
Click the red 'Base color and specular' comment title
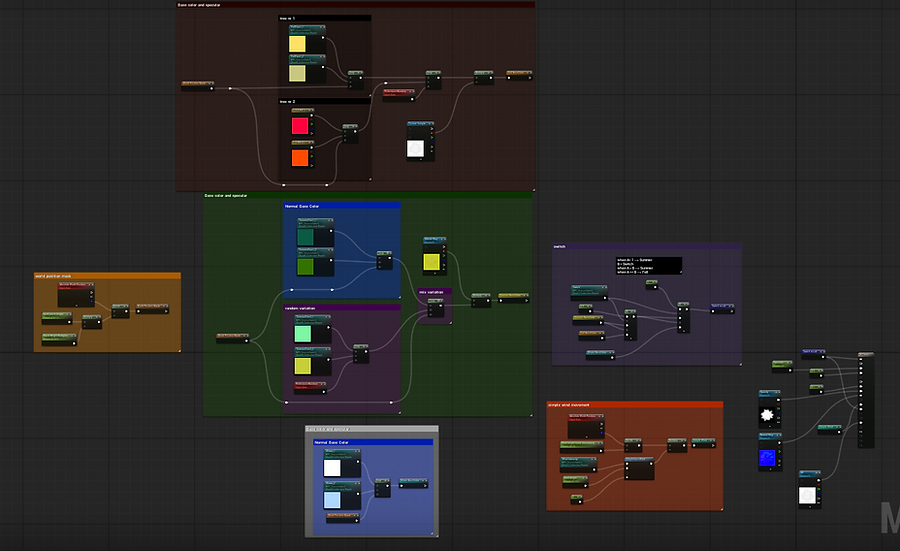(199, 5)
